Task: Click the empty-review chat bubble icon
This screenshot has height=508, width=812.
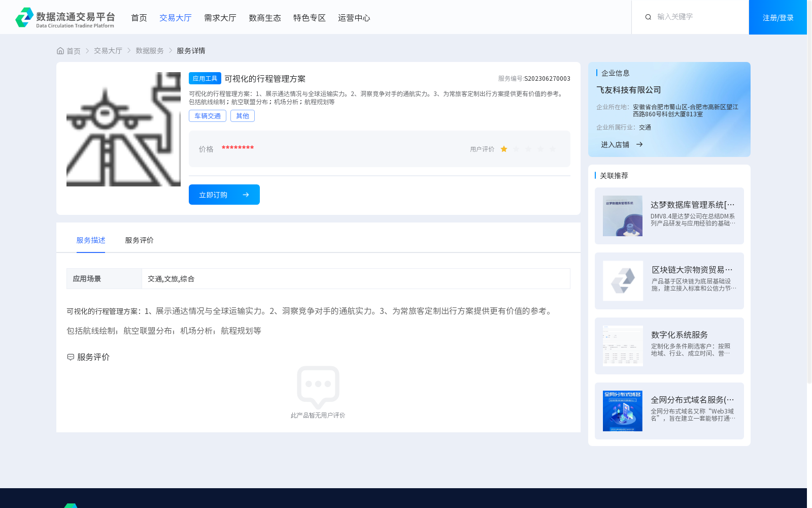Action: 318,387
